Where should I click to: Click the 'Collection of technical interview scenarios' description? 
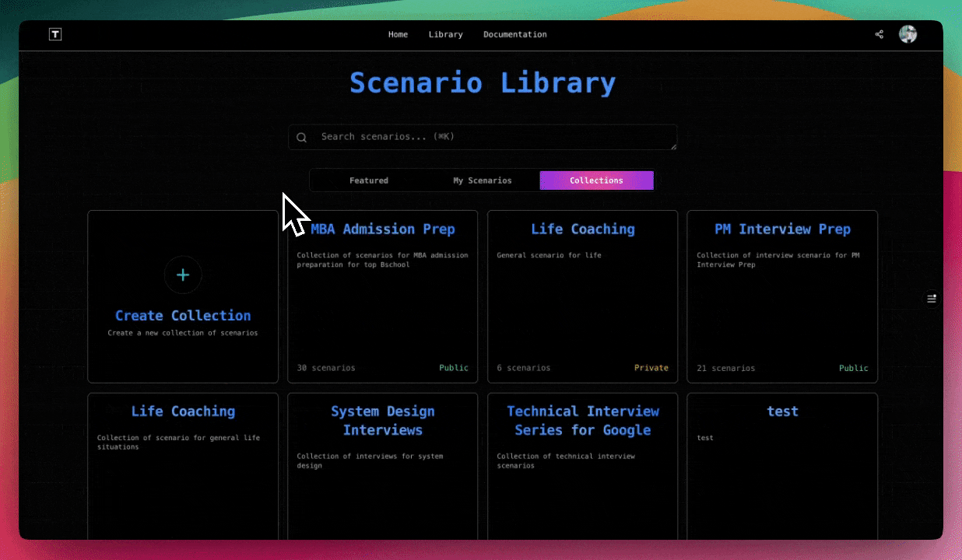566,461
